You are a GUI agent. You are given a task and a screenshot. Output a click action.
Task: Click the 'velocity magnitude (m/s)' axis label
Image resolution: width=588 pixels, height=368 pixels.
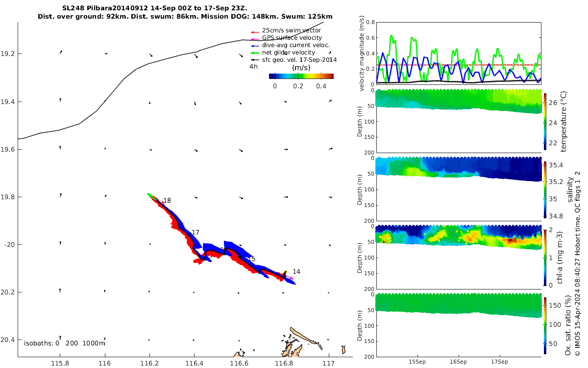(x=362, y=53)
